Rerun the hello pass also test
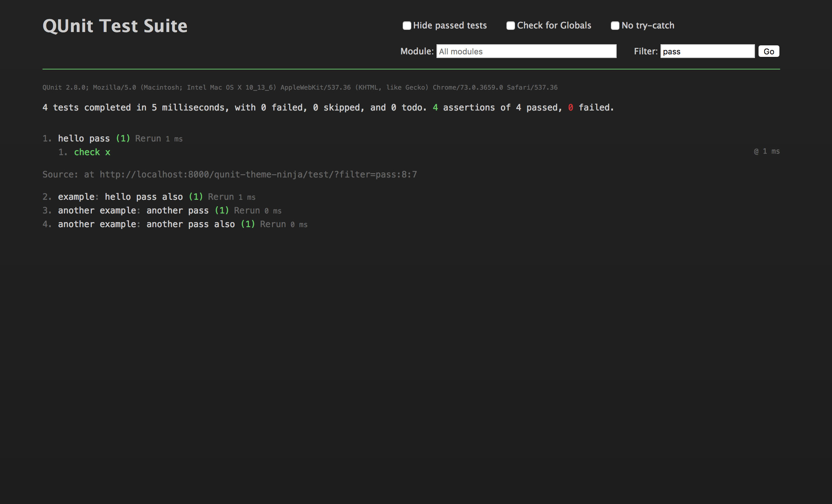The height and width of the screenshot is (504, 832). coord(221,197)
